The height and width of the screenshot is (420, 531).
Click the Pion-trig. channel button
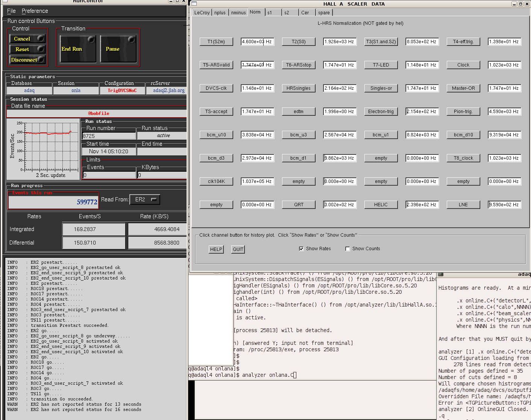click(463, 112)
